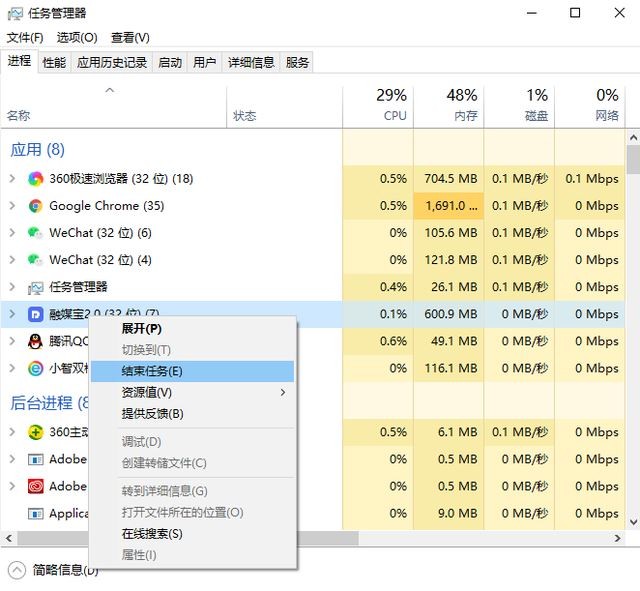Click the 360极速浏览器 app icon
This screenshot has width=640, height=591.
point(36,179)
